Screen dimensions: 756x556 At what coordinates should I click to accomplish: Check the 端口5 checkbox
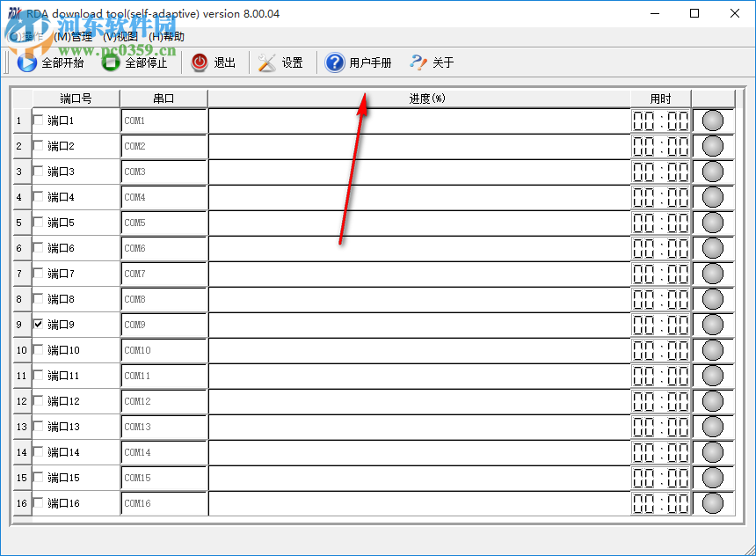tap(38, 223)
